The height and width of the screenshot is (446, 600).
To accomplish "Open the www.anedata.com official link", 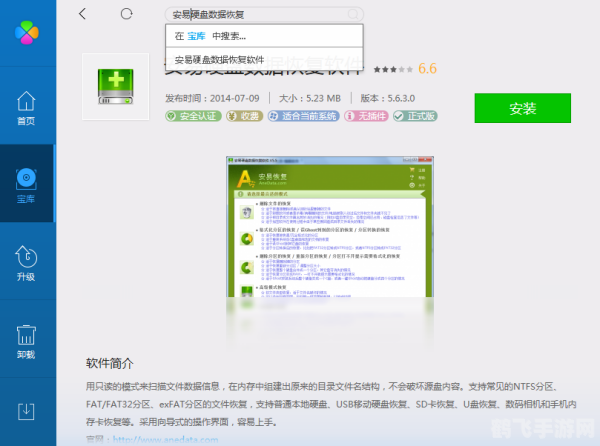I will 165,440.
